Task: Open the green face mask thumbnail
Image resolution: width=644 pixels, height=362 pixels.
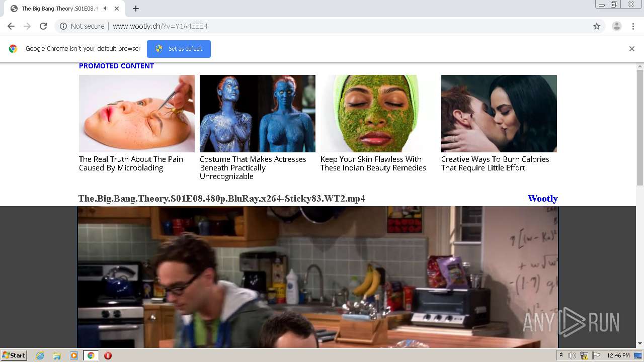Action: click(378, 114)
